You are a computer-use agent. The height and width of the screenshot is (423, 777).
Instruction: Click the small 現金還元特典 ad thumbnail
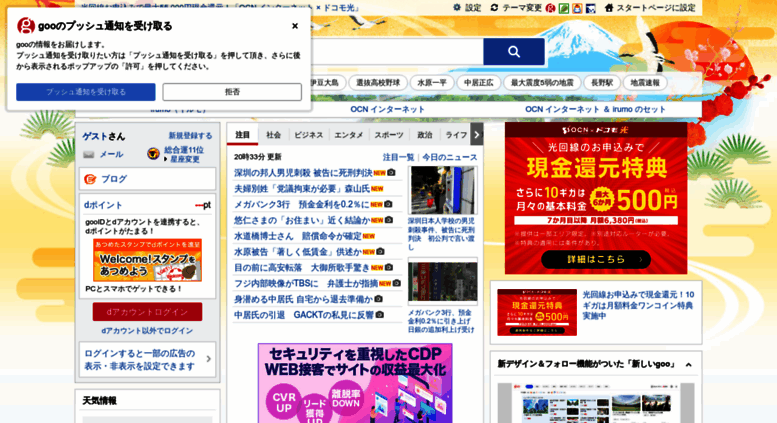pos(537,313)
